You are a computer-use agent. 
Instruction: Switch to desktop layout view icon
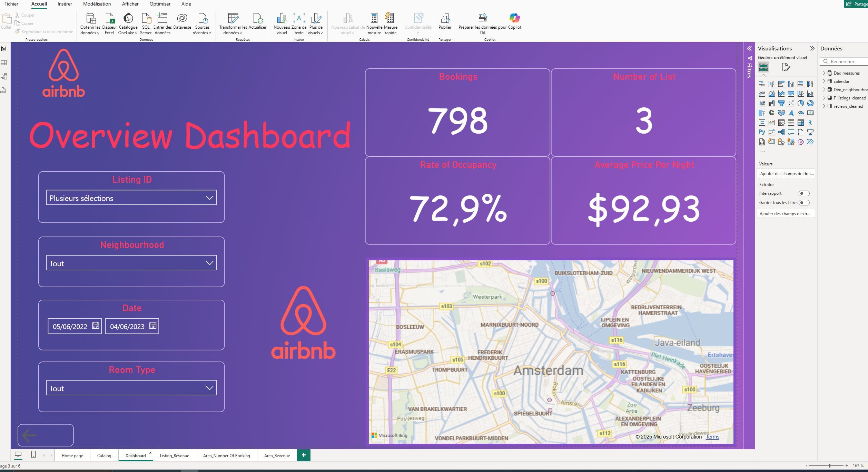pos(18,455)
